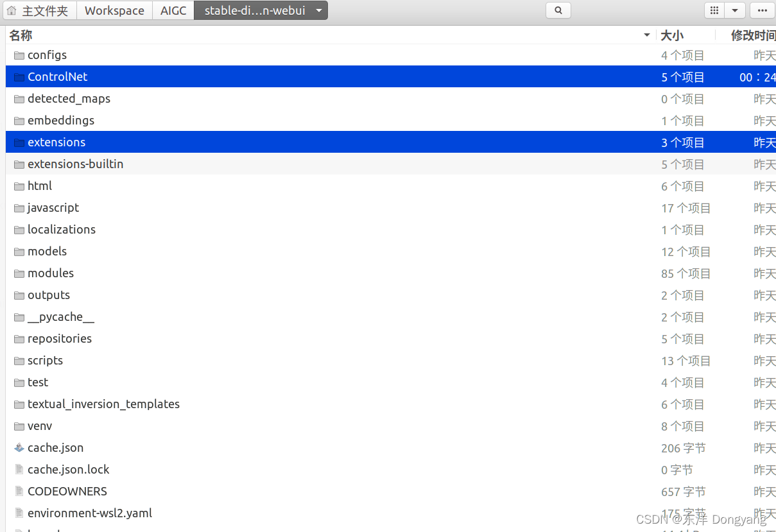Viewport: 776px width, 532px height.
Task: Click the environment-wsl2.yaml file icon
Action: [19, 513]
